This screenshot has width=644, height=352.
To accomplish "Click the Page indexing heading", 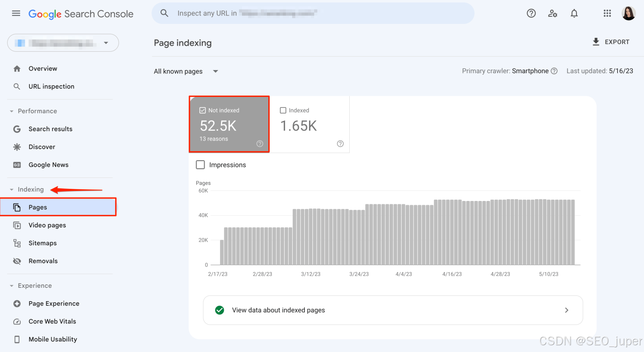I will [x=183, y=43].
